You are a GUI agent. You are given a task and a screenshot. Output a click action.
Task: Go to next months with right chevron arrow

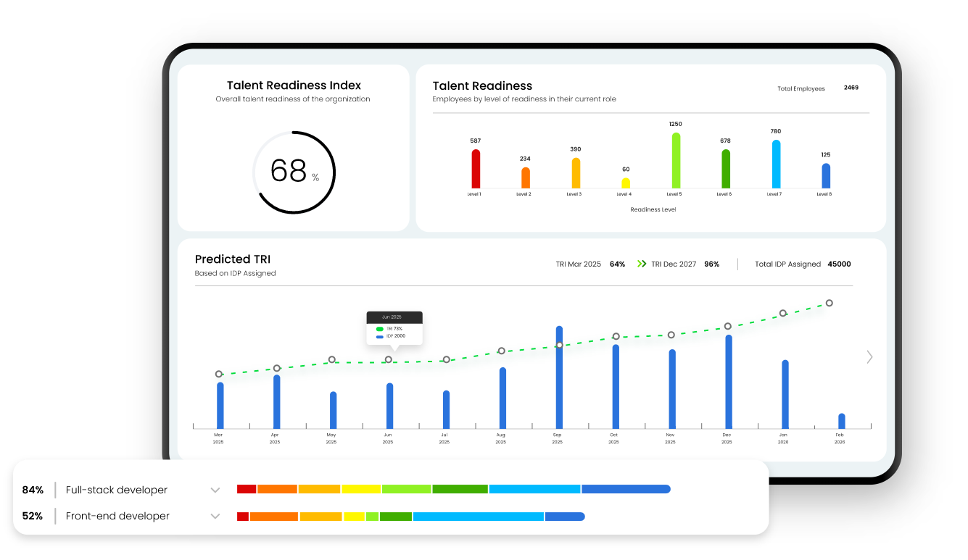tap(869, 356)
